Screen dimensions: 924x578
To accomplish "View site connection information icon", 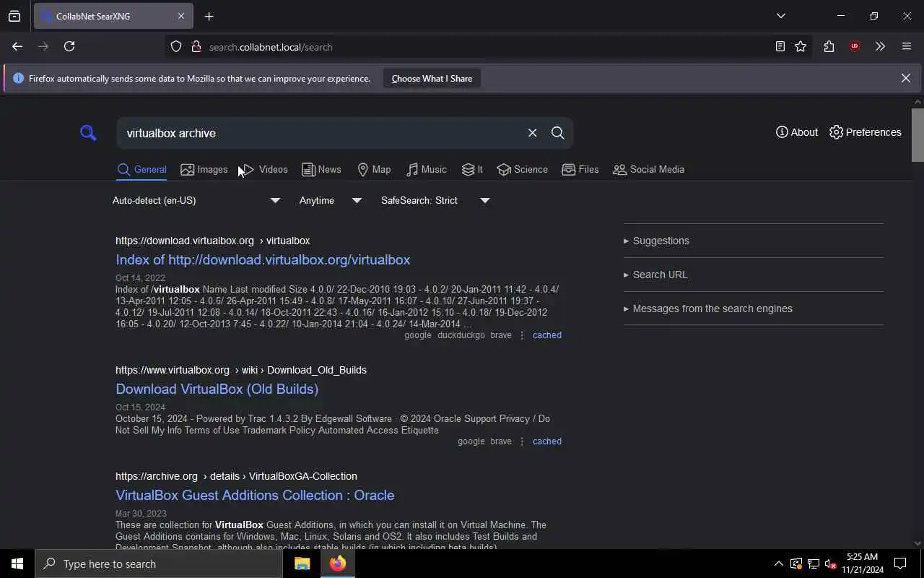I will [196, 47].
